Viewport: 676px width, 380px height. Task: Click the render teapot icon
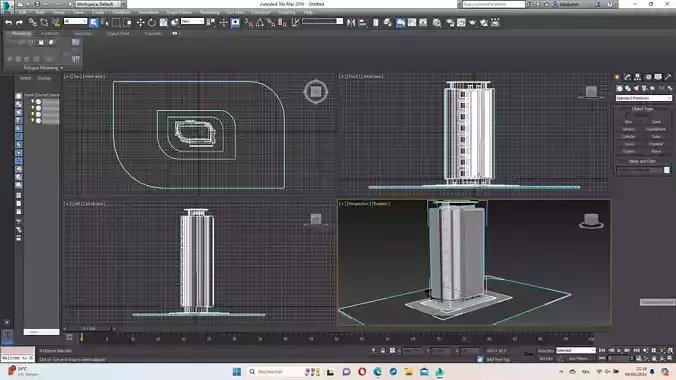tap(473, 22)
